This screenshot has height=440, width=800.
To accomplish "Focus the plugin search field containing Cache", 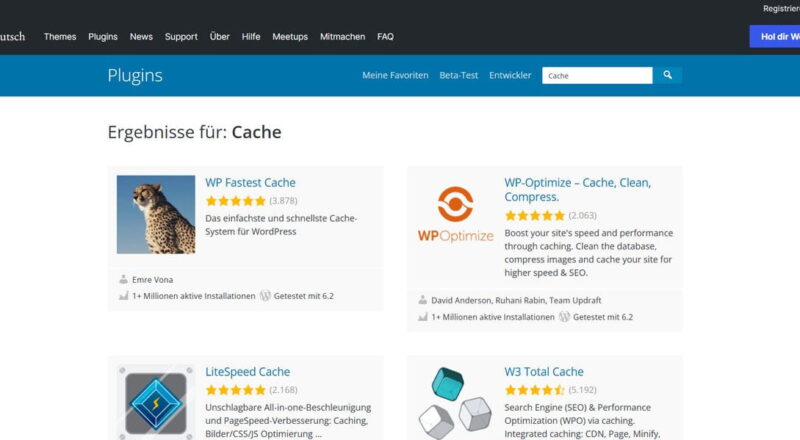I will [597, 76].
